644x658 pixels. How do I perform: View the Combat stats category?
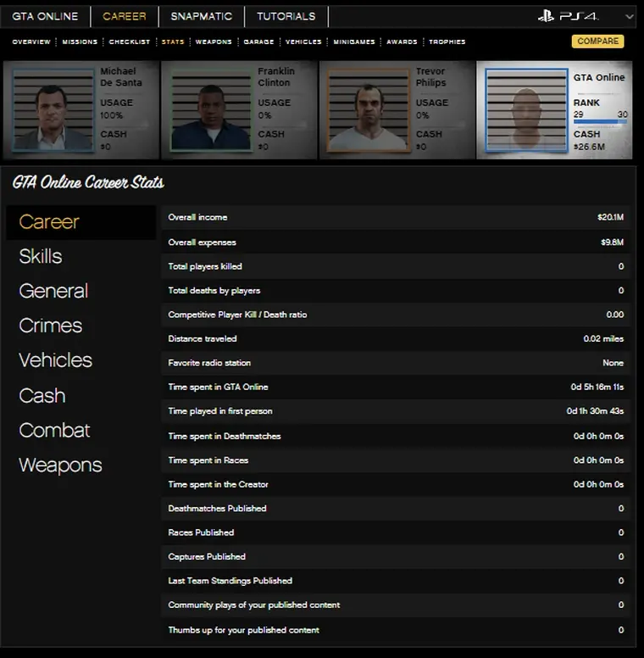(54, 430)
